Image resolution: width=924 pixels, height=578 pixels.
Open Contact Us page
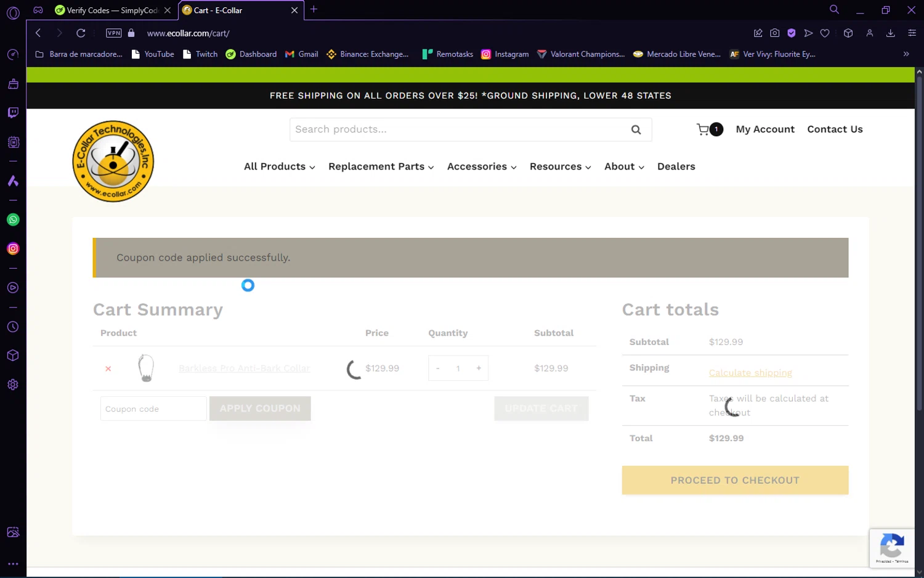click(x=835, y=129)
